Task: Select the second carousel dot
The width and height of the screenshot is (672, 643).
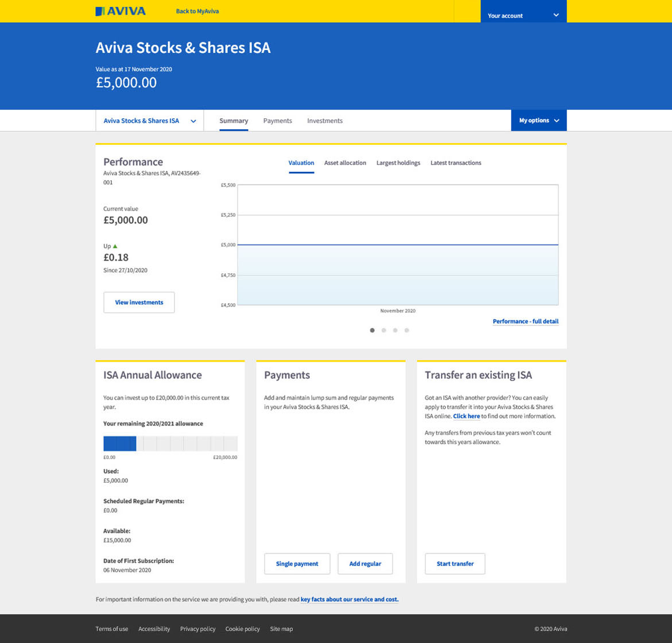Action: point(383,331)
